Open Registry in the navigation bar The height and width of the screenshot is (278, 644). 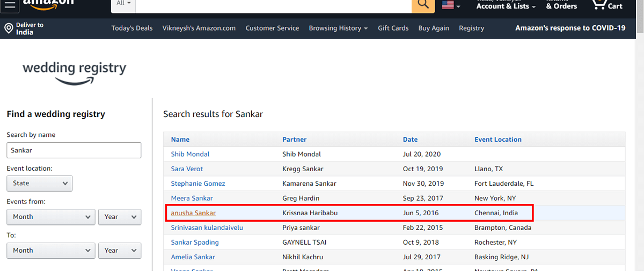coord(471,28)
